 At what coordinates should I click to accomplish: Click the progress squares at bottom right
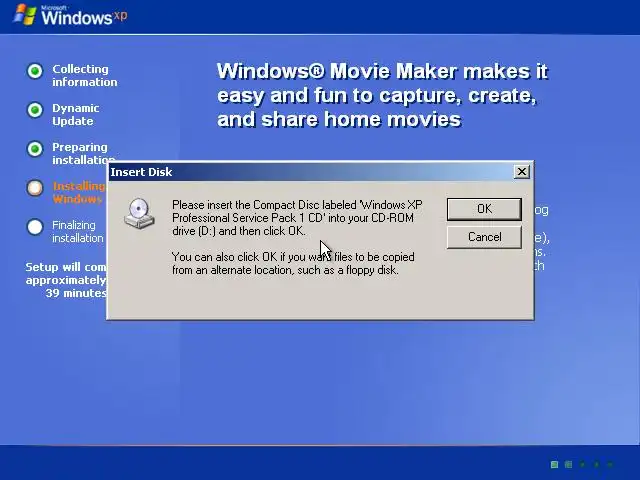click(x=582, y=464)
